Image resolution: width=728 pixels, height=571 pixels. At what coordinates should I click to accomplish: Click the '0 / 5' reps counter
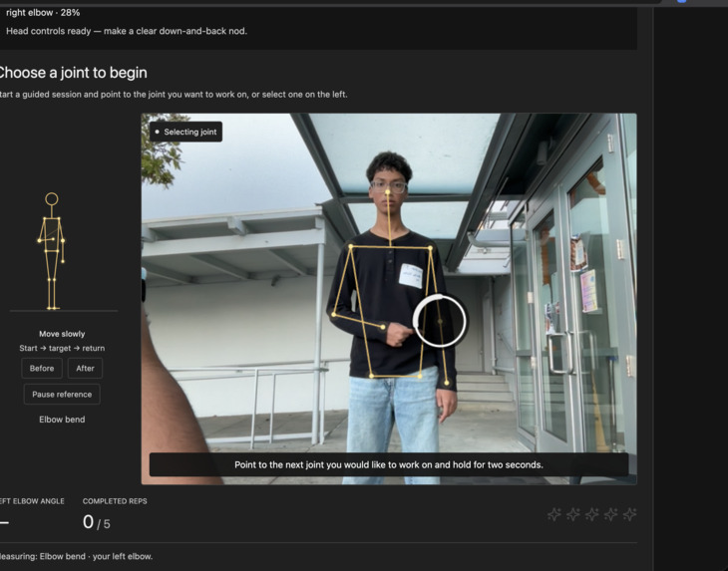point(97,522)
